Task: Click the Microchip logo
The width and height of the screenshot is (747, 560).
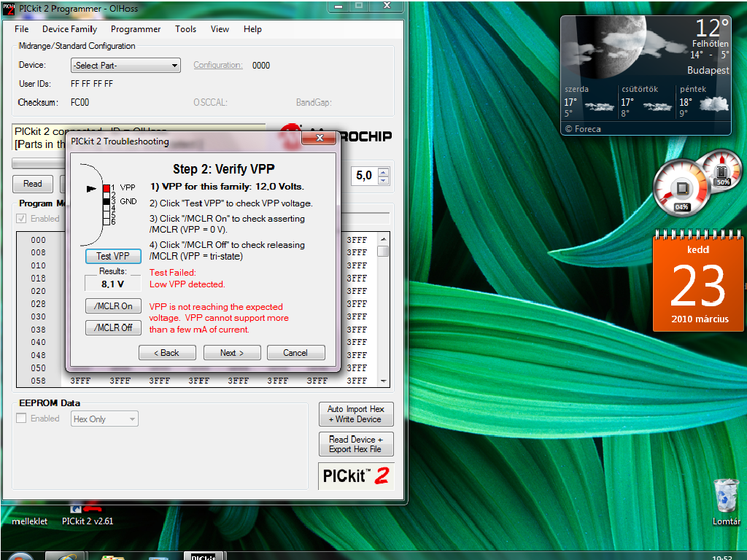Action: click(336, 136)
